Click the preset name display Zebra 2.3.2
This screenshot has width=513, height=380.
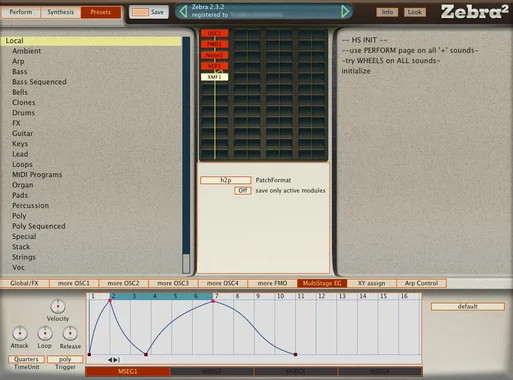tap(208, 7)
